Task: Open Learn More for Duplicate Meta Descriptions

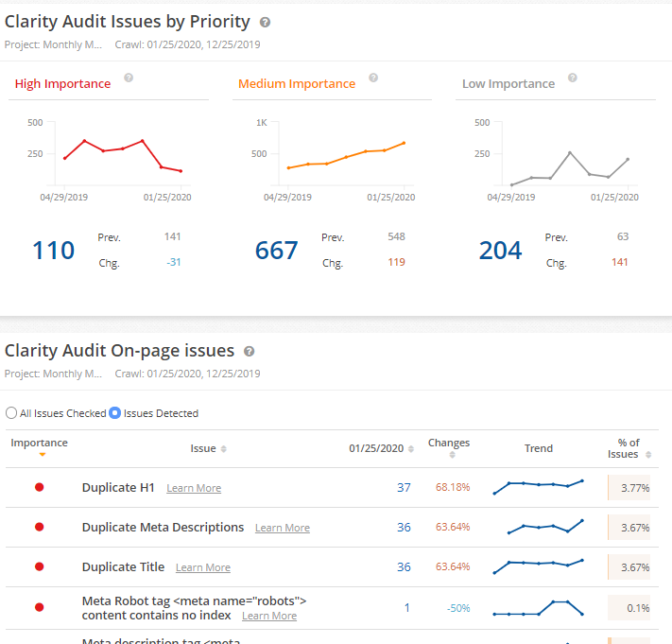Action: (x=283, y=528)
